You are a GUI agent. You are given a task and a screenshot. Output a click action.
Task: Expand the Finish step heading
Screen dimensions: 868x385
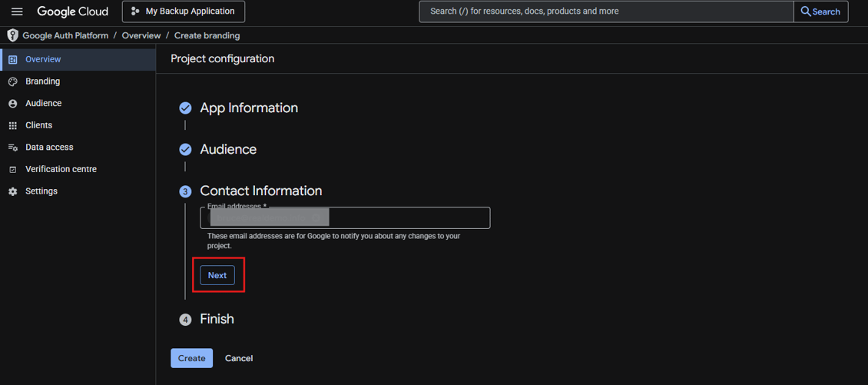tap(217, 319)
